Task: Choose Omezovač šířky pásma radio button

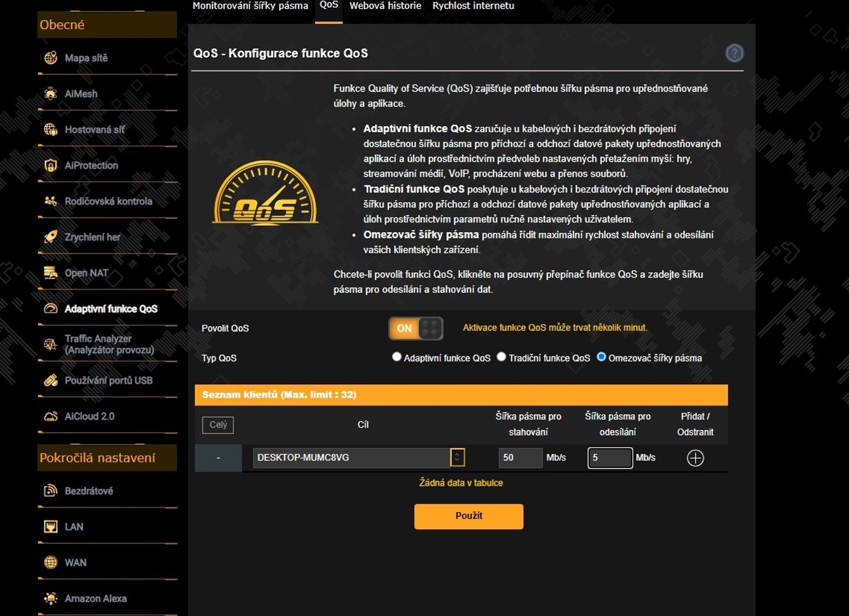Action: tap(601, 357)
